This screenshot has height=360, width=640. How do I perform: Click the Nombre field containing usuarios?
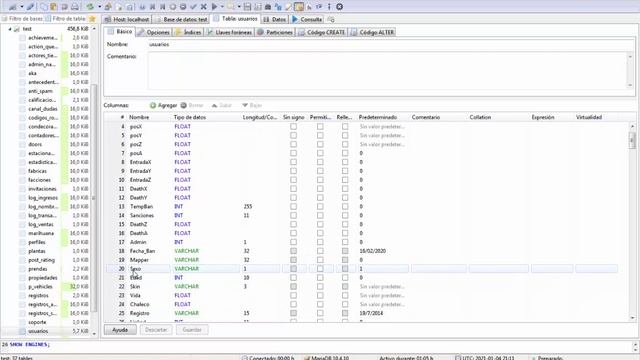(391, 44)
